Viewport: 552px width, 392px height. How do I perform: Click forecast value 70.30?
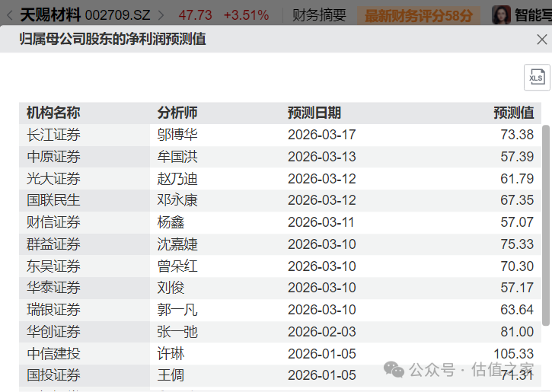(517, 266)
